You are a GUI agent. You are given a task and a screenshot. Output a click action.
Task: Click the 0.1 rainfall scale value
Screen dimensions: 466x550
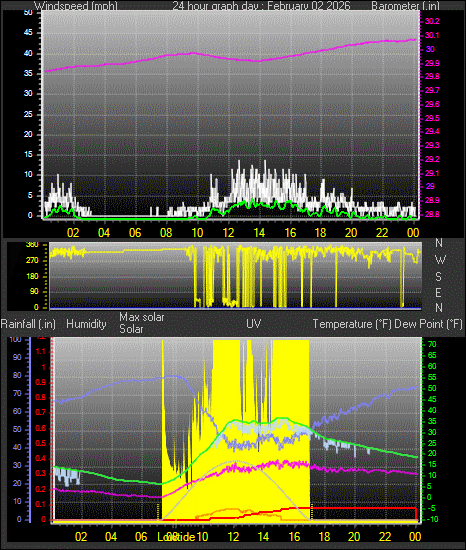[41, 504]
